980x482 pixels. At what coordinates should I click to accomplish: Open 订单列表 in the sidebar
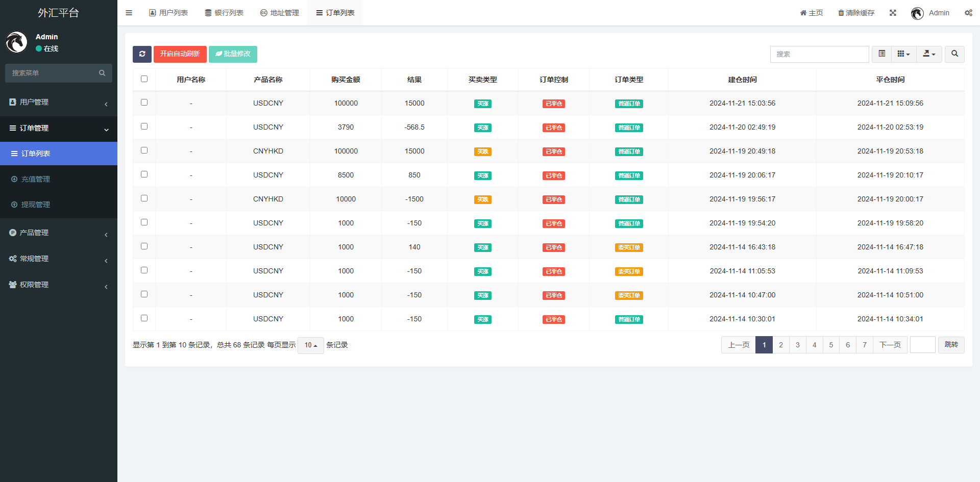tap(59, 154)
